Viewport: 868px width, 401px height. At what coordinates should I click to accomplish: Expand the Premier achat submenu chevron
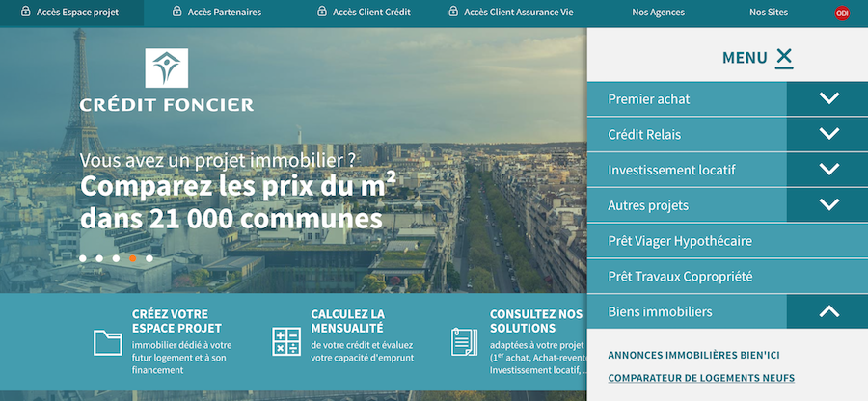coord(828,99)
